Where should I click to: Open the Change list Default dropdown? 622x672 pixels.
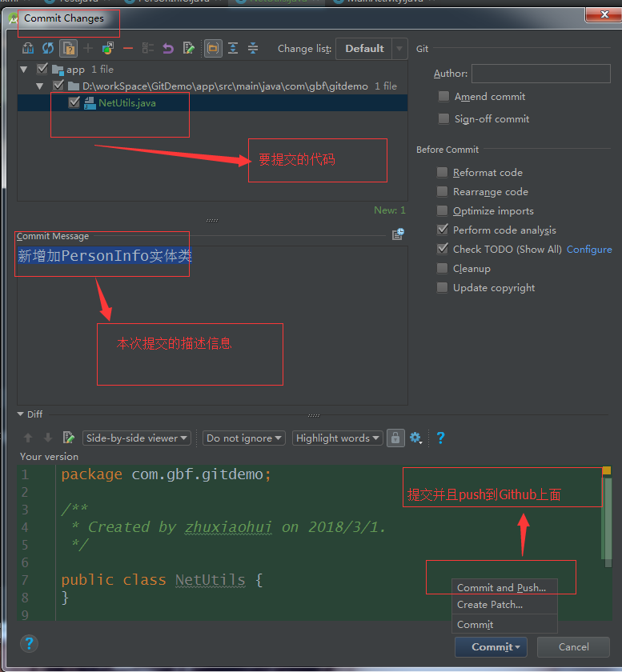coord(371,49)
